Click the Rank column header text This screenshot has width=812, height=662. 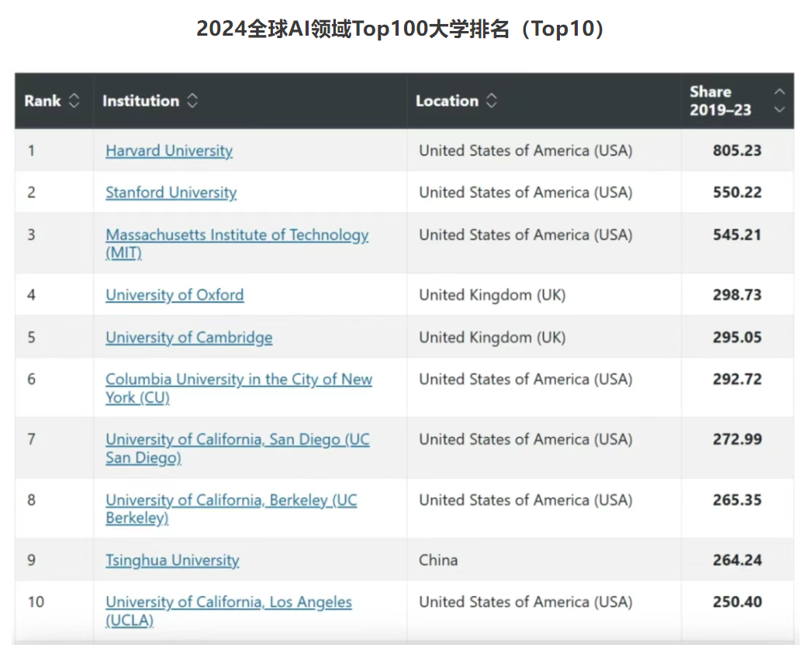43,101
